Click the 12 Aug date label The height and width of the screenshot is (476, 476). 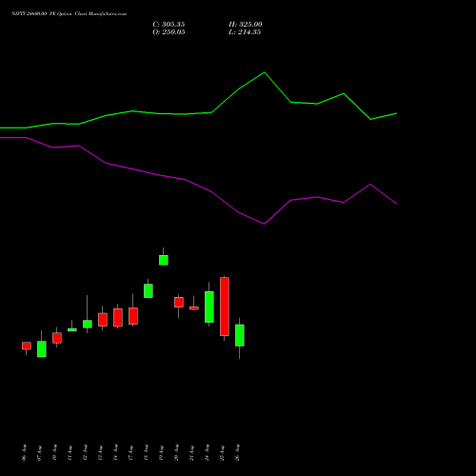pyautogui.click(x=86, y=452)
